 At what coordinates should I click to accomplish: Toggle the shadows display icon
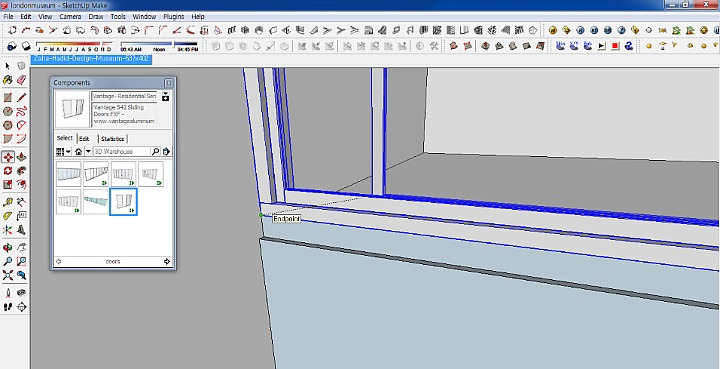coord(26,46)
